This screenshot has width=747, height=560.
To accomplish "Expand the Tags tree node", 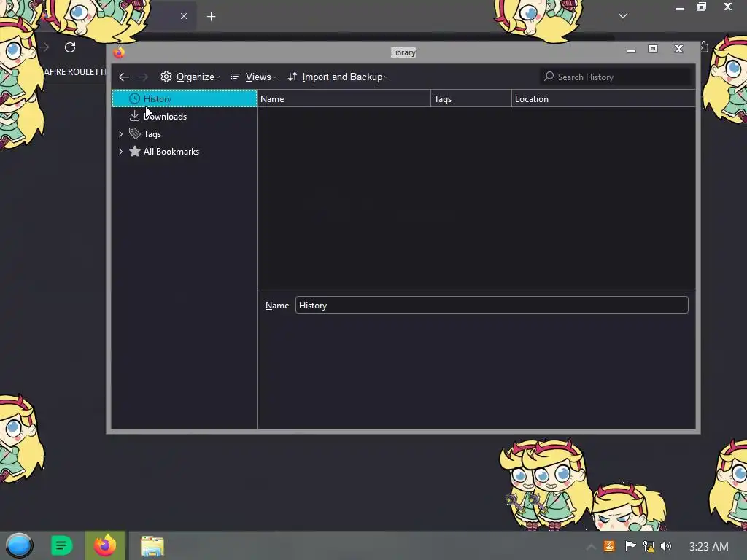I will pyautogui.click(x=121, y=134).
